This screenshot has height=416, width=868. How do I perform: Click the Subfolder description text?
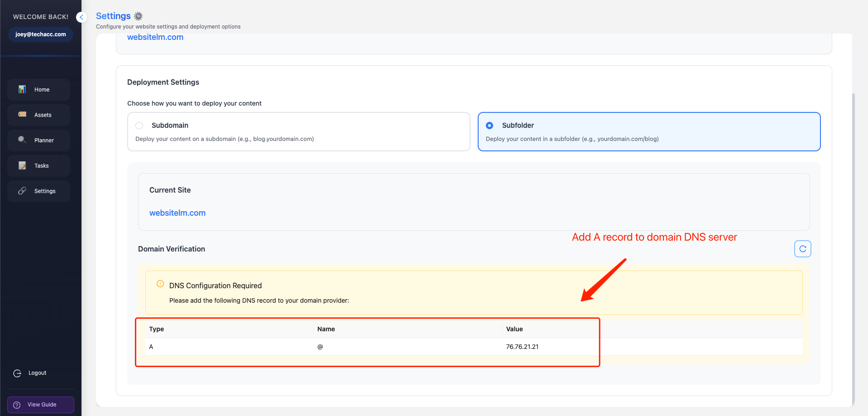(x=572, y=139)
